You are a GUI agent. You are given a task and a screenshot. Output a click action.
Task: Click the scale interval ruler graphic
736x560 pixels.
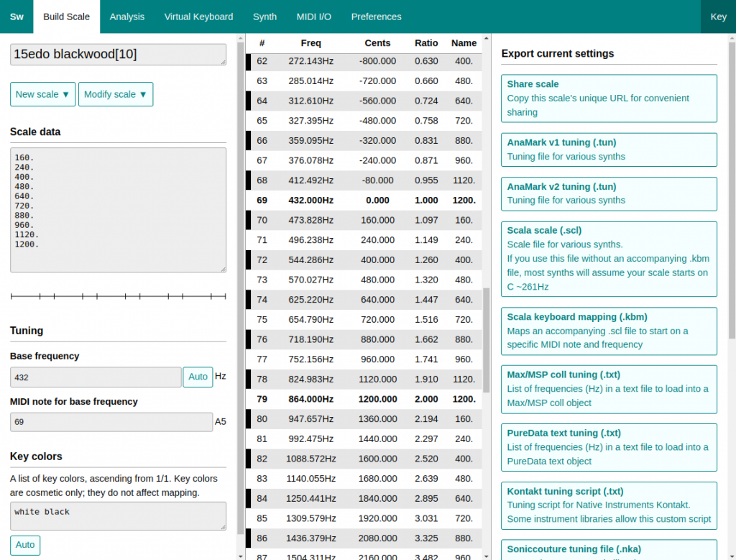(119, 296)
